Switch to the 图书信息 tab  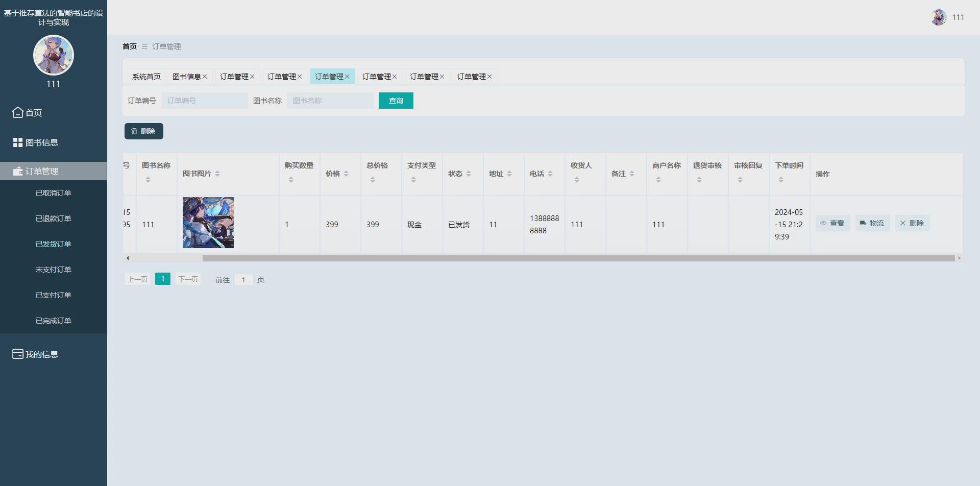click(x=187, y=77)
